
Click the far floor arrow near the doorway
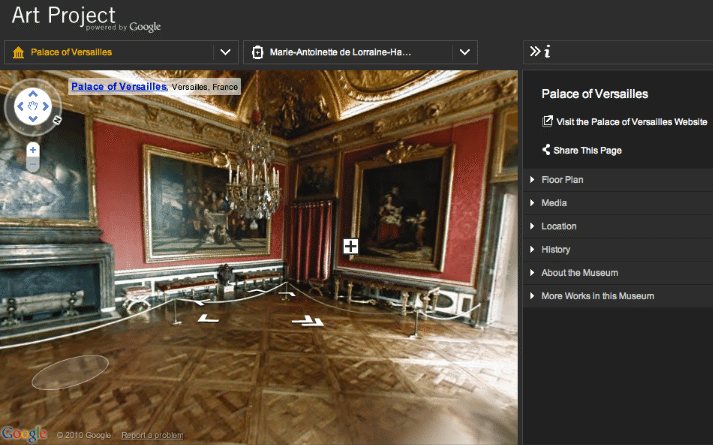click(287, 294)
